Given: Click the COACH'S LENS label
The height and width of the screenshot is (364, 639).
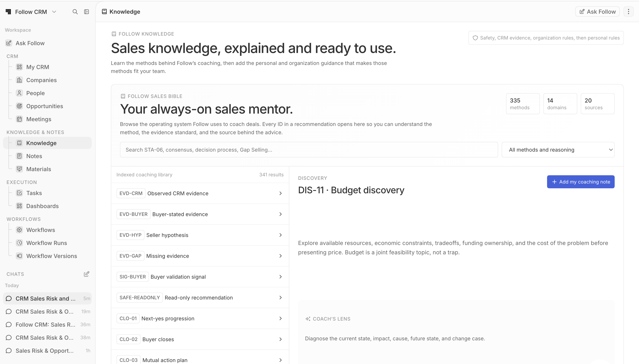Looking at the screenshot, I should (331, 319).
